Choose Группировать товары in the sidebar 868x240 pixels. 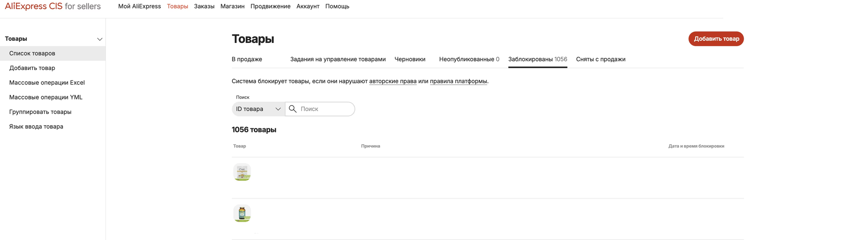tap(40, 112)
